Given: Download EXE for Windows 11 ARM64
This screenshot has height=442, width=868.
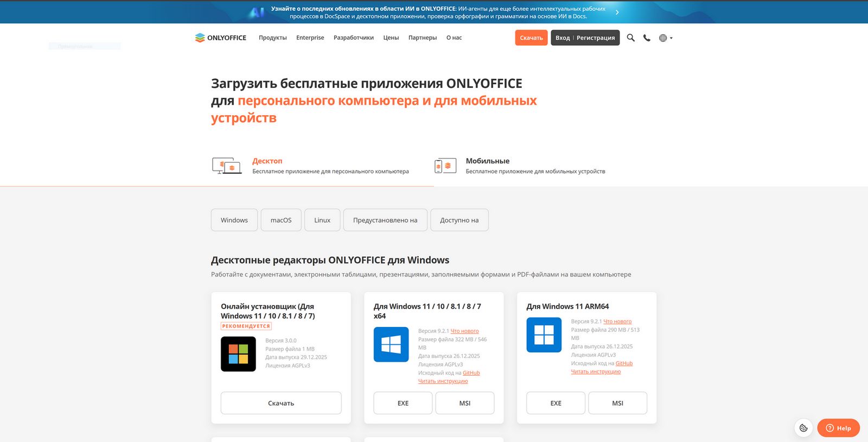Looking at the screenshot, I should [556, 403].
